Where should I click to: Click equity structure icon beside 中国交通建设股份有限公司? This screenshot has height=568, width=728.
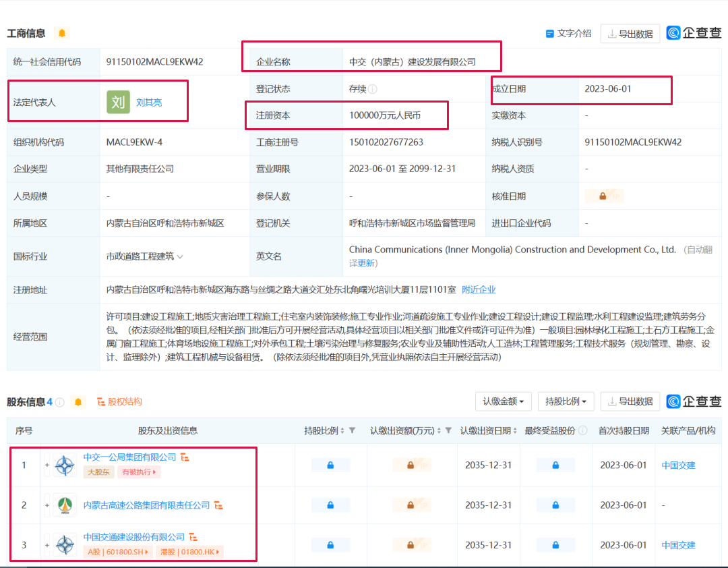pyautogui.click(x=193, y=538)
